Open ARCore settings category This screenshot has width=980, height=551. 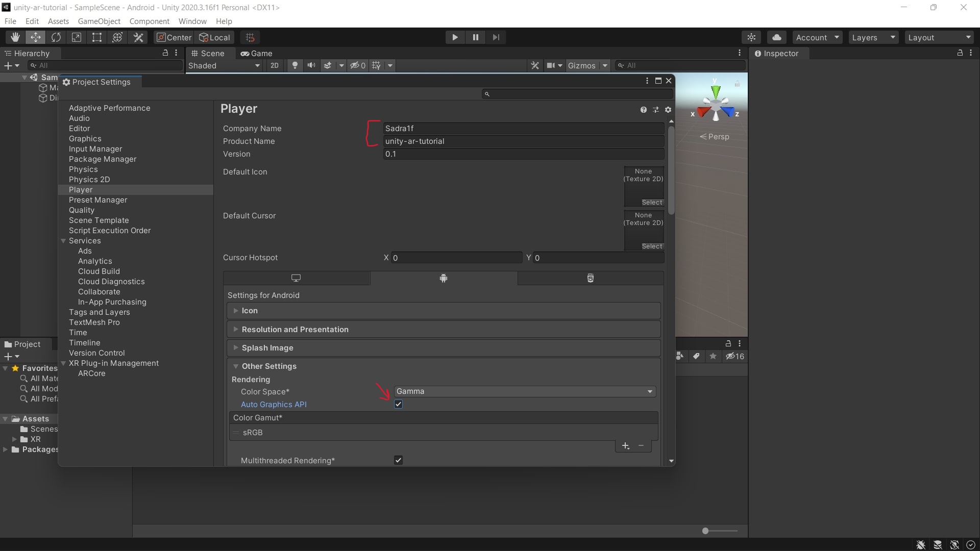(92, 373)
